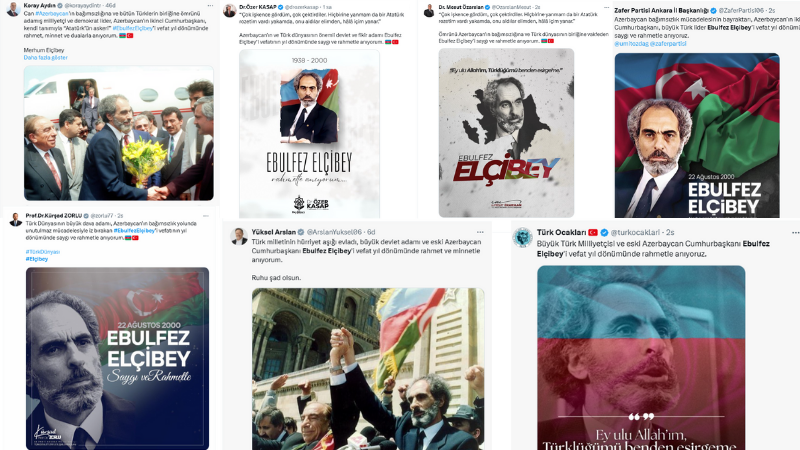Image resolution: width=800 pixels, height=450 pixels.
Task: Expand tweet with 'Daha fazla göster'
Action: [45, 58]
